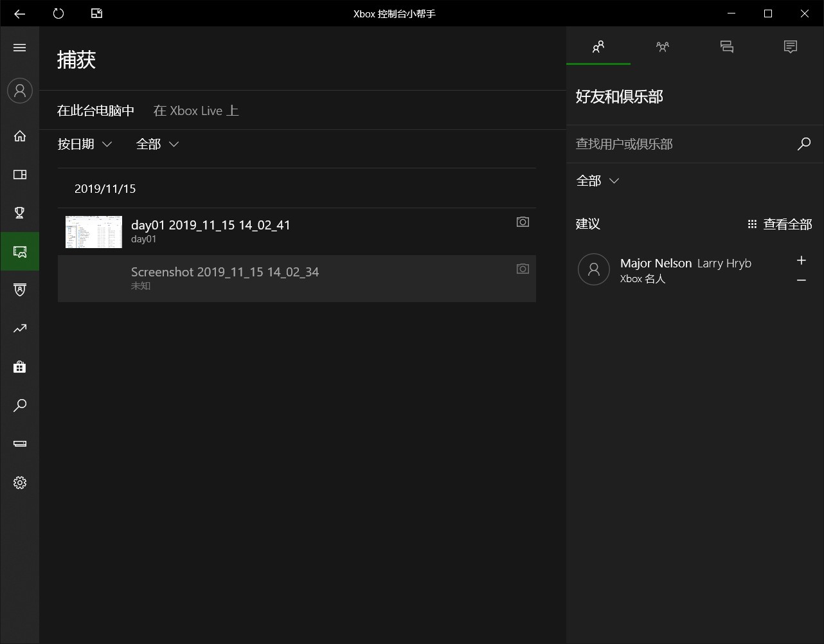Click the camera icon on day01 capture
Screen dimensions: 824x644
(x=523, y=222)
